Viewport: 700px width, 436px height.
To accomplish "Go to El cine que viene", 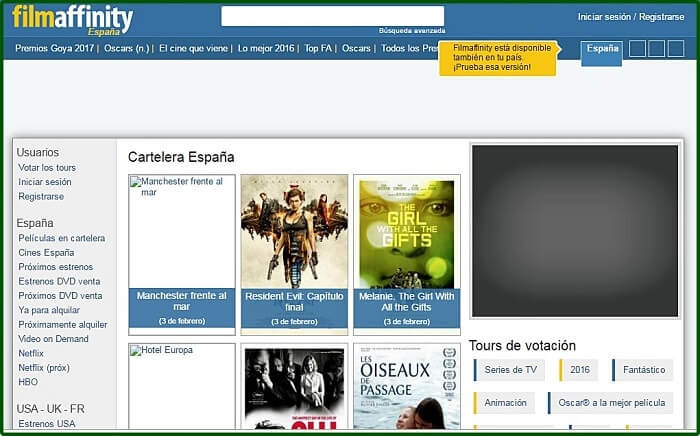I will tap(194, 48).
